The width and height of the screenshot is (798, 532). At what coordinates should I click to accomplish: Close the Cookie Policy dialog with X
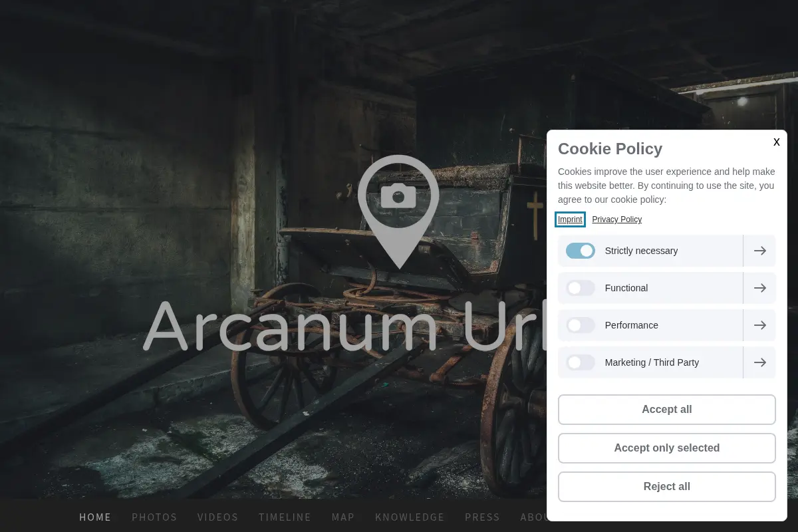[776, 142]
